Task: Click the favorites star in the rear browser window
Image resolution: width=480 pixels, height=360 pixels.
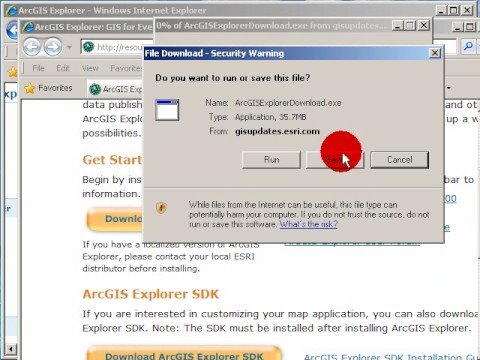Action: click(x=12, y=72)
